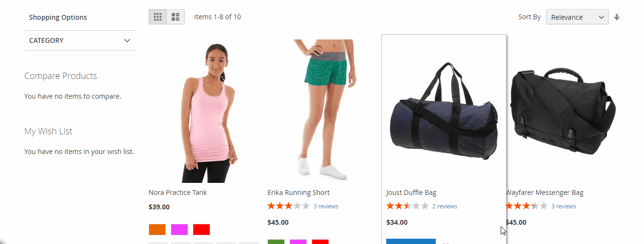Click the Joust Duffle Bag photo
Viewport: 644px width, 244px height.
[x=443, y=111]
